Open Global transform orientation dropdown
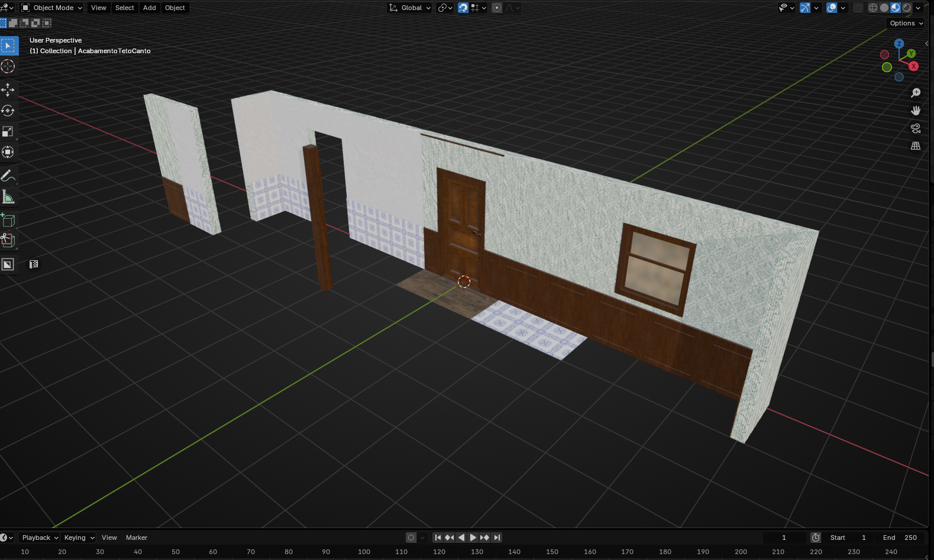The image size is (934, 560). tap(409, 8)
